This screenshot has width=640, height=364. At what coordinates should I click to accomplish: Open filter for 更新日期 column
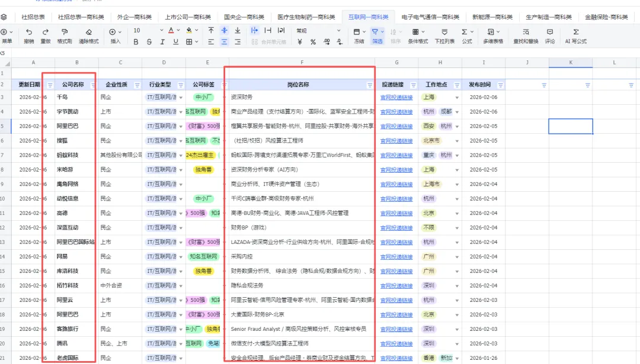[x=50, y=85]
